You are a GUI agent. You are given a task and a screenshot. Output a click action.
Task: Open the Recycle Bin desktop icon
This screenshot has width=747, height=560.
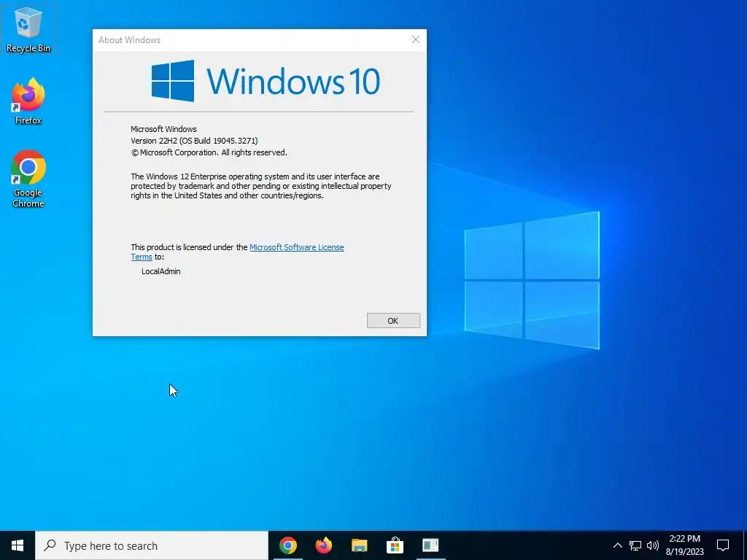click(28, 29)
